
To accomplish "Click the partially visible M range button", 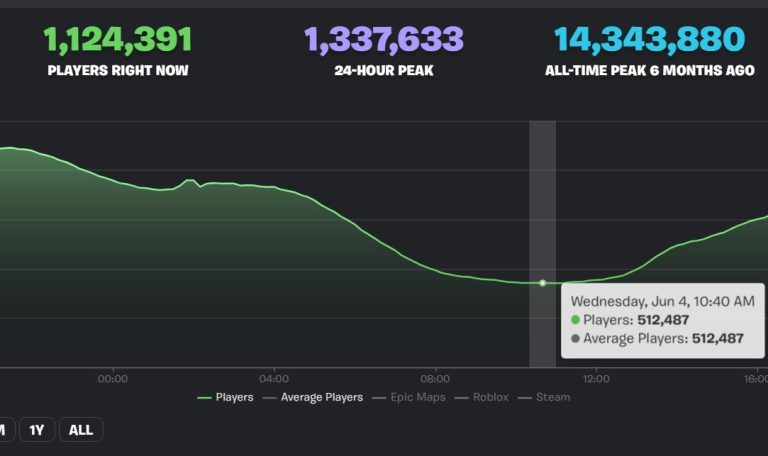I will [4, 430].
